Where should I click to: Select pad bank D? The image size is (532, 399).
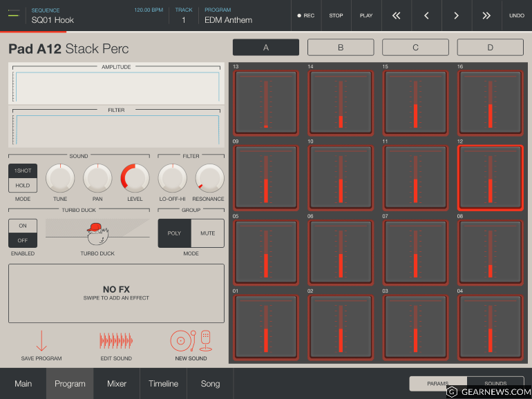[491, 48]
